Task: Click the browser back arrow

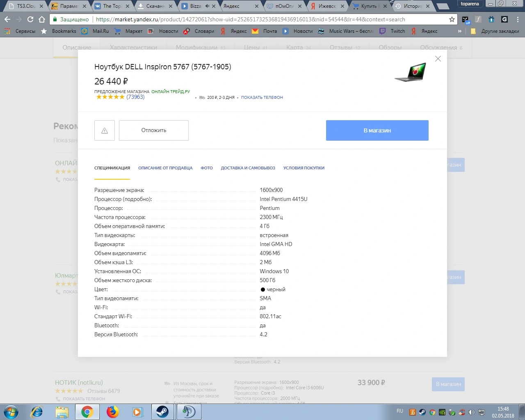Action: point(7,19)
